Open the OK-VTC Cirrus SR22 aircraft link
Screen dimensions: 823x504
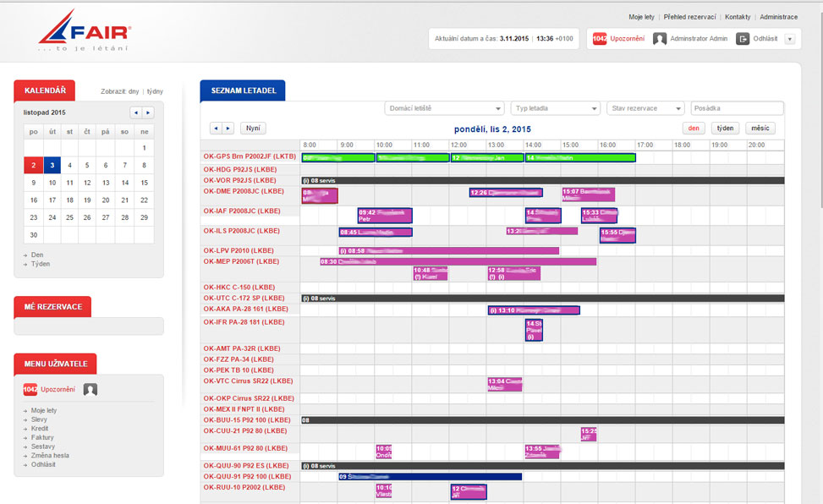248,381
